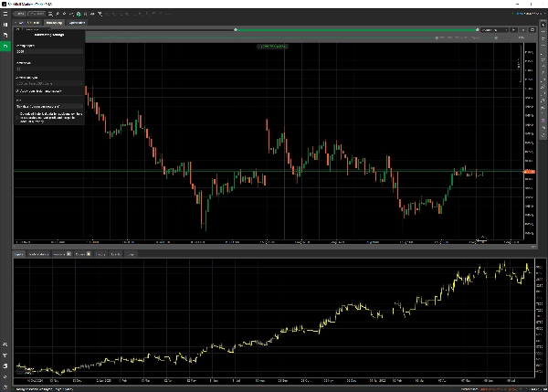Toggle the checkbox below spread dropdown
This screenshot has width=548, height=392.
tap(17, 91)
